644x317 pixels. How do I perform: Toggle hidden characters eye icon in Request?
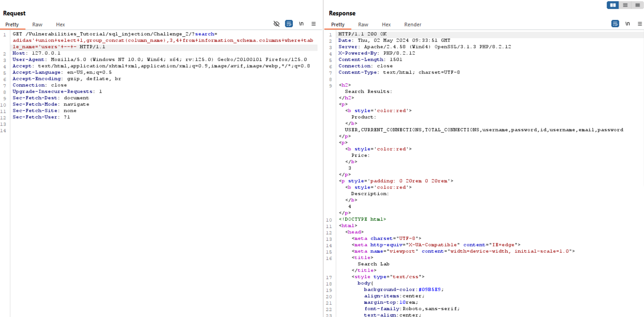point(276,24)
